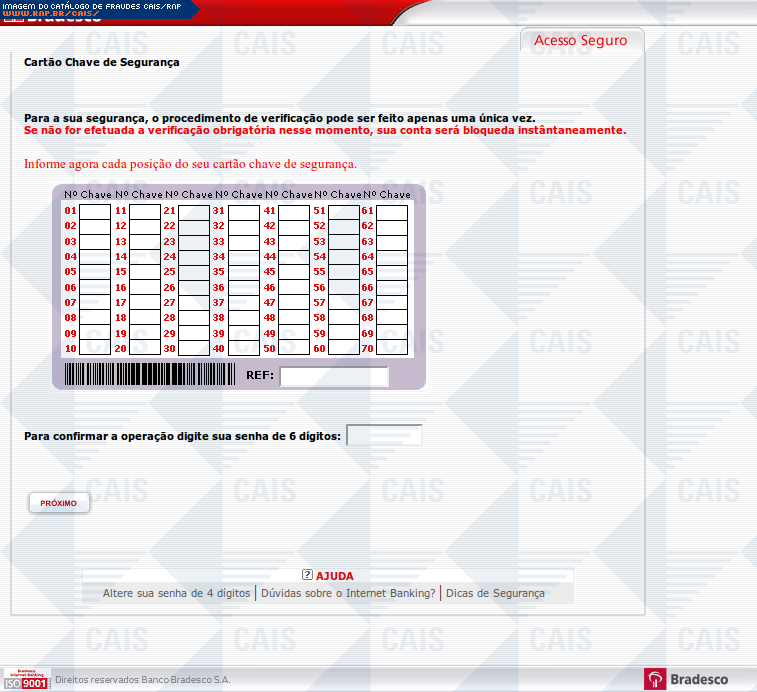Focus the field for position 70

[x=392, y=348]
